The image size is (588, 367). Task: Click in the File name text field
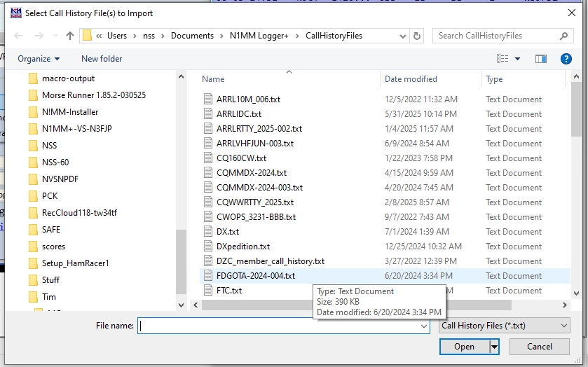[x=280, y=326]
